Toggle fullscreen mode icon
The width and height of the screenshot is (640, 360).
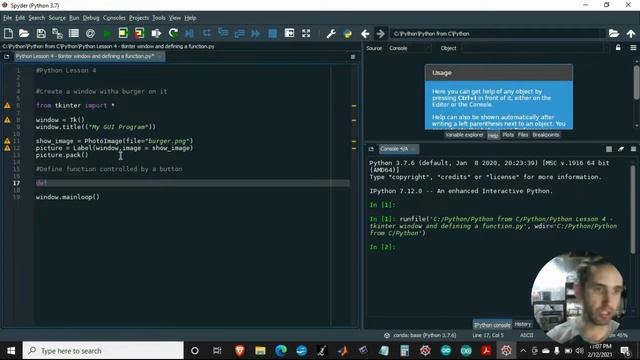[306, 33]
